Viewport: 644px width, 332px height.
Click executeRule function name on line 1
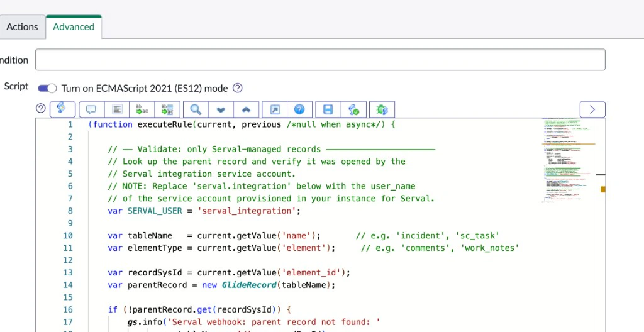164,124
